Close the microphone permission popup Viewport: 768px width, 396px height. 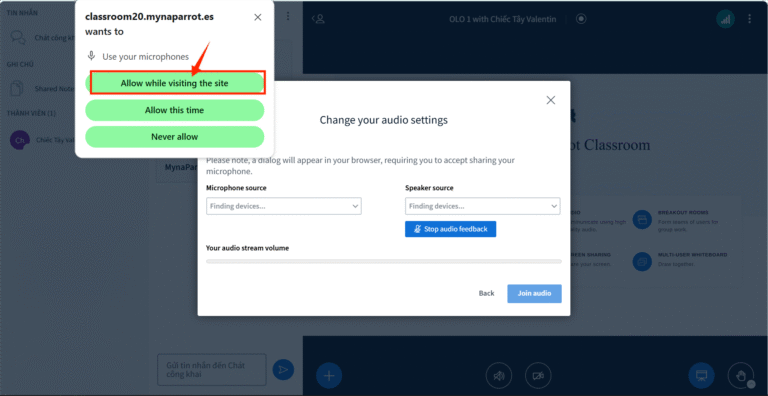tap(258, 18)
